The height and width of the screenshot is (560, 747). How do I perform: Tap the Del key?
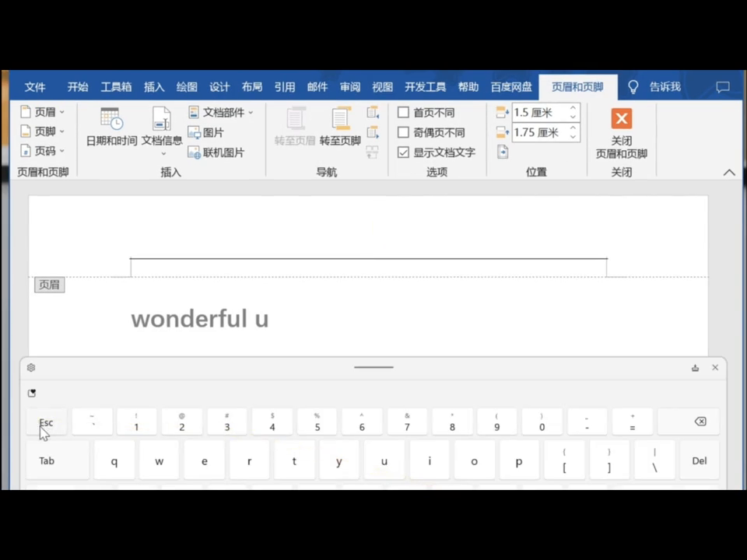(699, 460)
